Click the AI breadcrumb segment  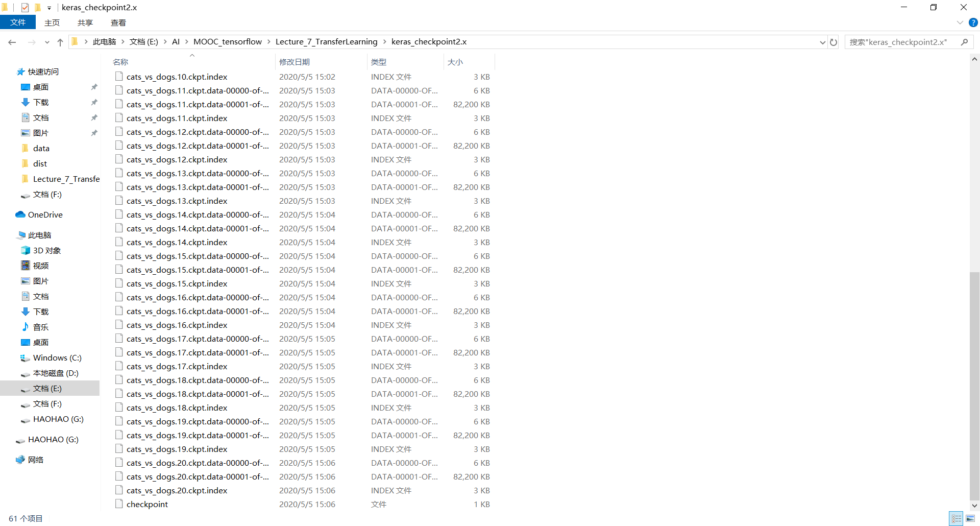pyautogui.click(x=176, y=42)
